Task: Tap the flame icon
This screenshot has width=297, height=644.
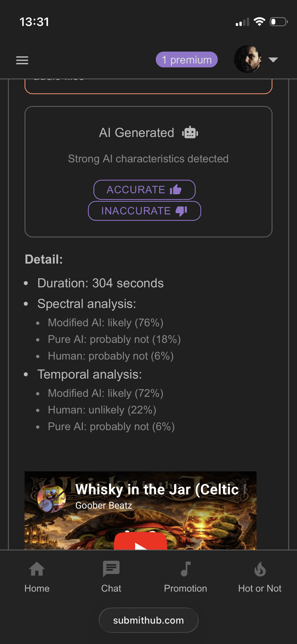Action: (260, 569)
